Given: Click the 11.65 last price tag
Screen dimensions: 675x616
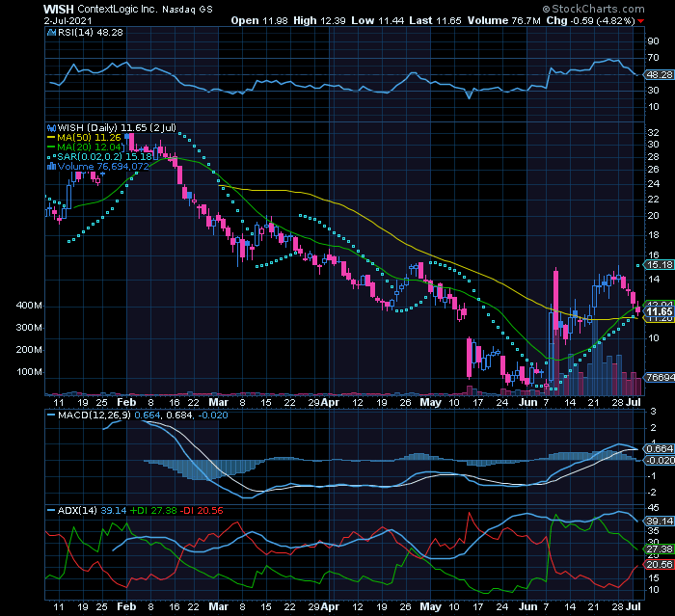Looking at the screenshot, I should pyautogui.click(x=659, y=311).
